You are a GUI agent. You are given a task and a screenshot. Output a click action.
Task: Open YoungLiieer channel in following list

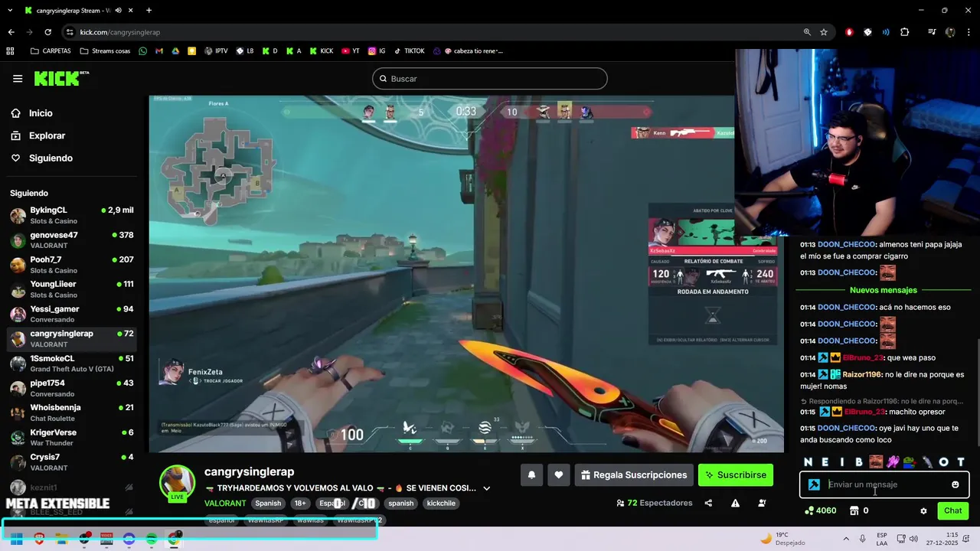[72, 289]
